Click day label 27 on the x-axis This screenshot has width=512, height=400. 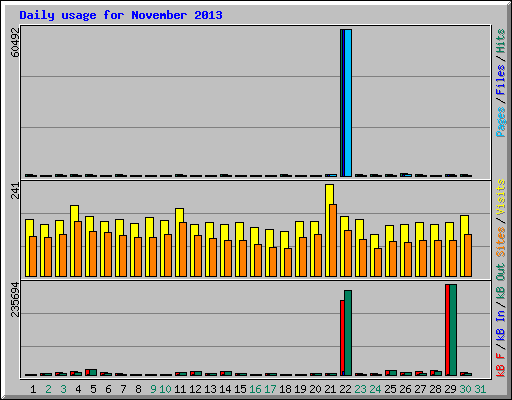pyautogui.click(x=420, y=389)
